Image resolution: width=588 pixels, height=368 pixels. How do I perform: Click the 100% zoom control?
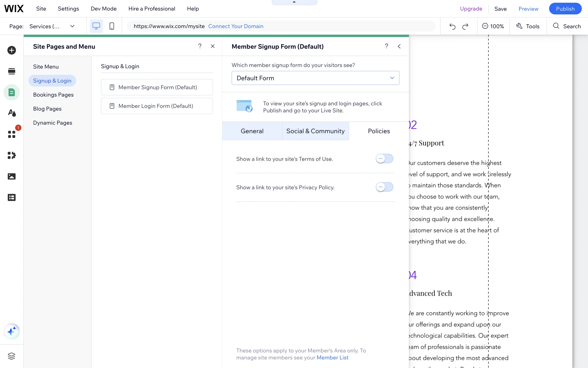[493, 26]
